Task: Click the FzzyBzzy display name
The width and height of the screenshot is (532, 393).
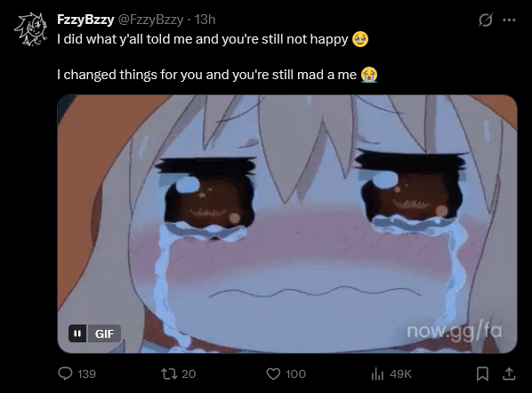Action: 85,20
